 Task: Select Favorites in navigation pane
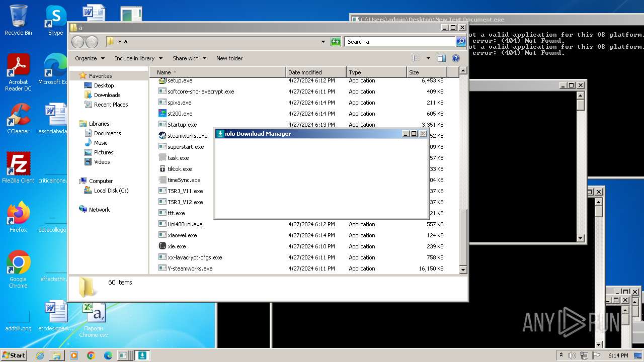tap(100, 76)
